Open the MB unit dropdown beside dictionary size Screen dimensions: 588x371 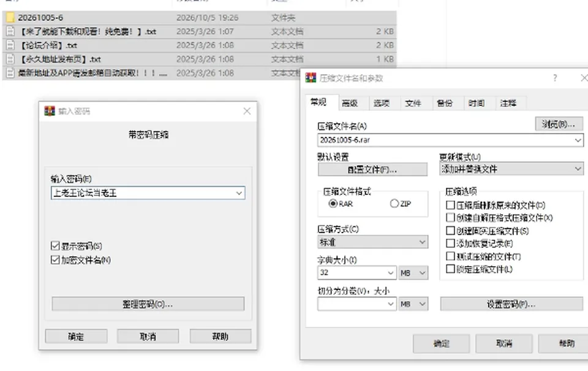coord(413,273)
